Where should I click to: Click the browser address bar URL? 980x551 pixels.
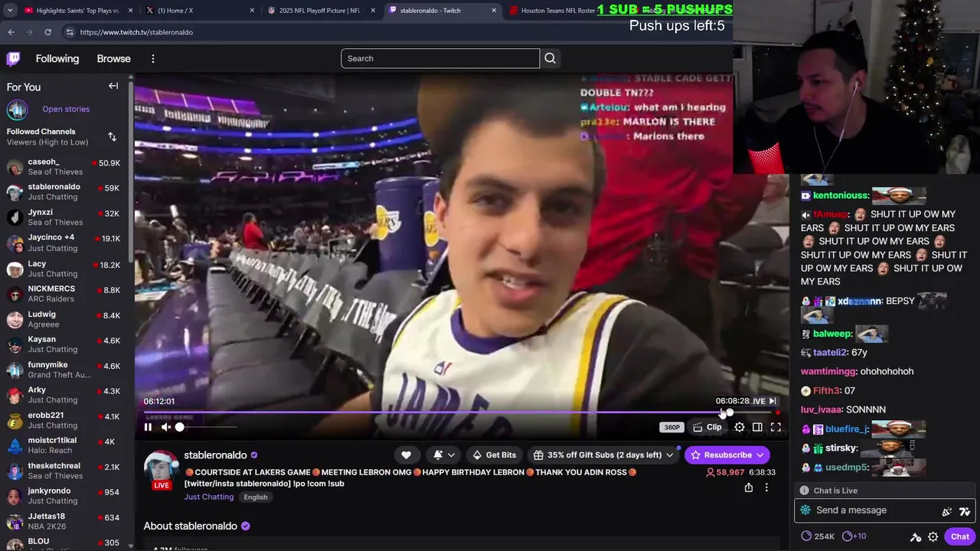pyautogui.click(x=136, y=32)
